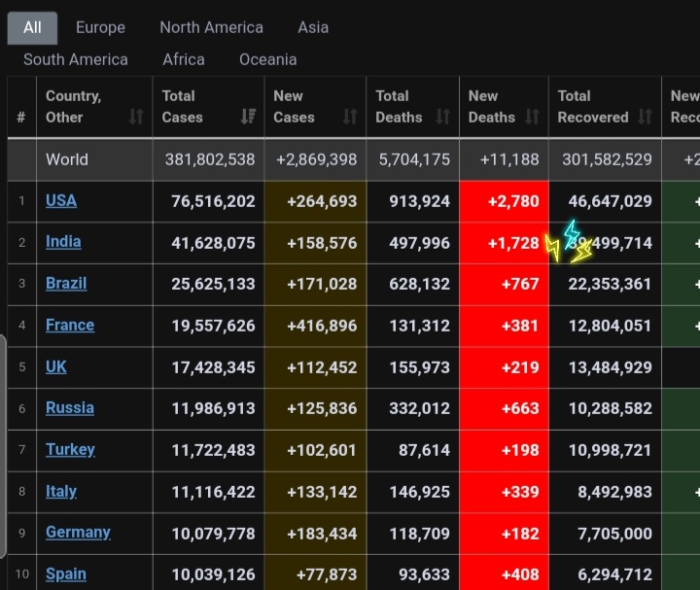Click World total cases 381,802,538
This screenshot has width=700, height=590.
pos(210,159)
